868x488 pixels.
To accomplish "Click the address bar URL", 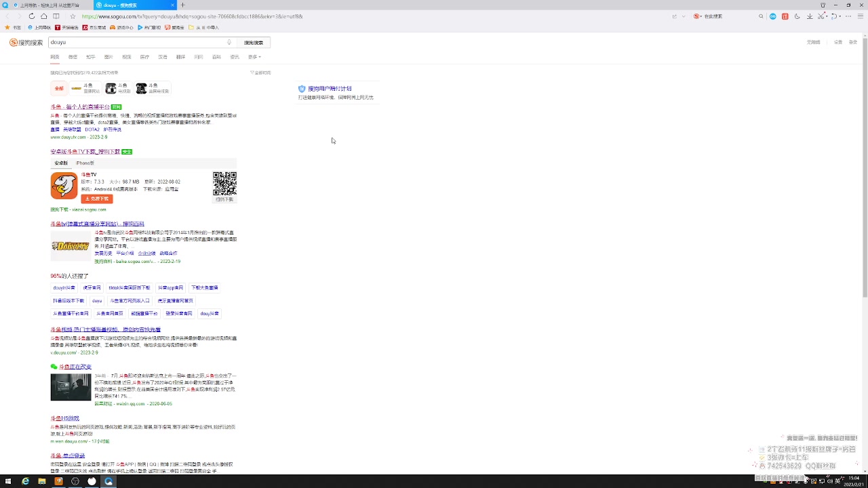I will pyautogui.click(x=192, y=16).
